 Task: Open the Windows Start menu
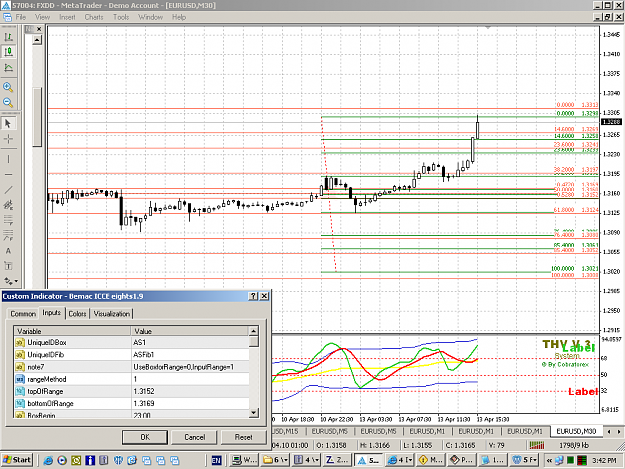[x=17, y=460]
